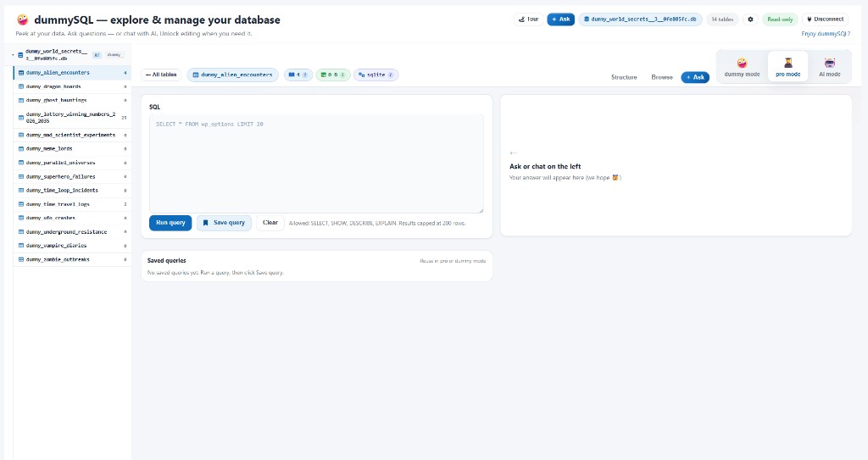The image size is (868, 460).
Task: Clear the SQL editor
Action: tap(270, 223)
